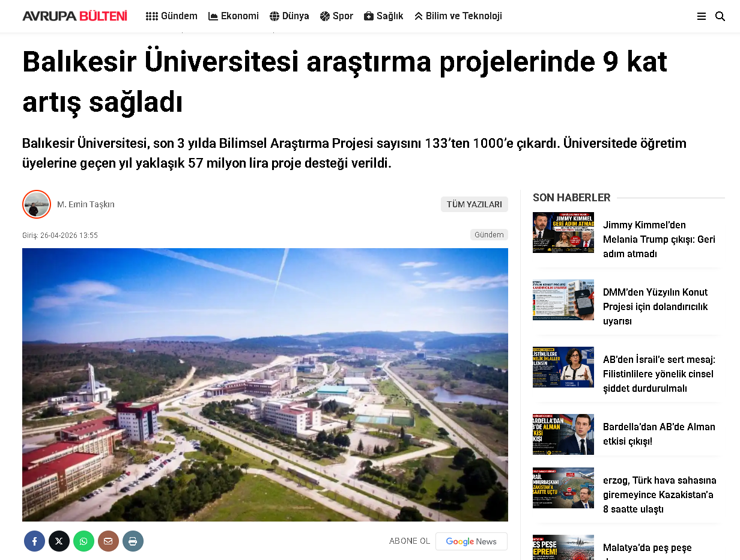Open the Dünya section

point(290,16)
